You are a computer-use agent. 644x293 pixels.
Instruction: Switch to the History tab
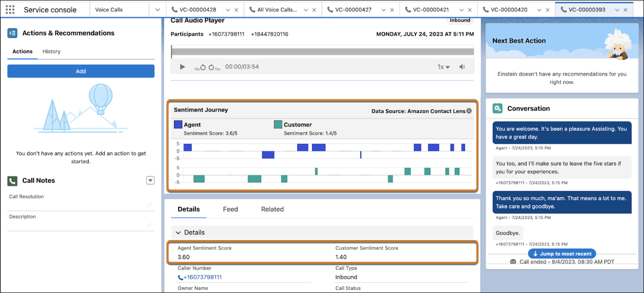click(51, 52)
